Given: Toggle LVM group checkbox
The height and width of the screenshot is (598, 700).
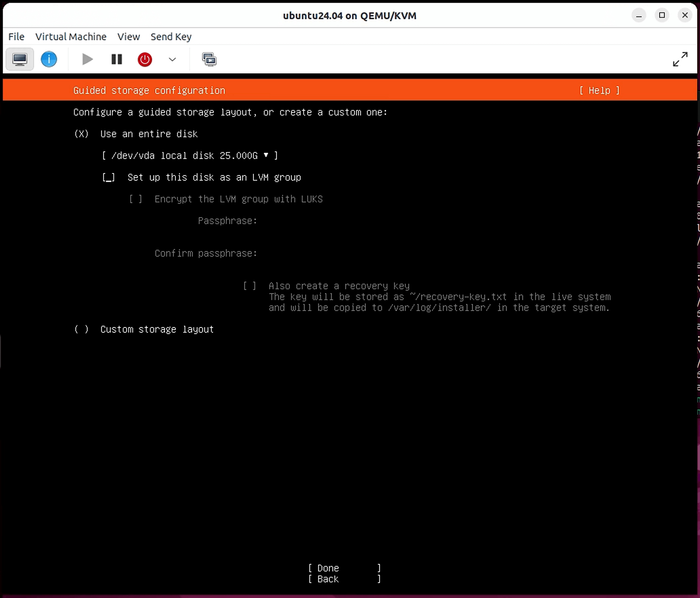Looking at the screenshot, I should click(x=109, y=177).
